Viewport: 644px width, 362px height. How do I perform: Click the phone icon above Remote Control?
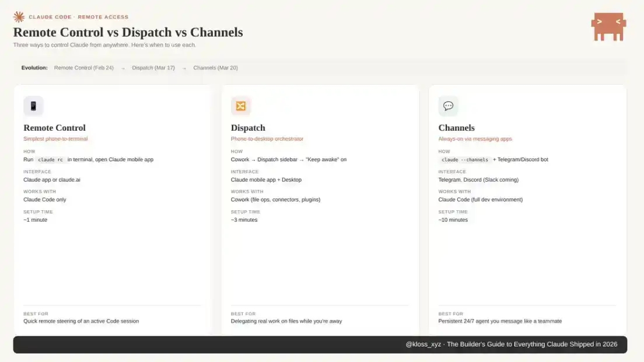(x=33, y=106)
